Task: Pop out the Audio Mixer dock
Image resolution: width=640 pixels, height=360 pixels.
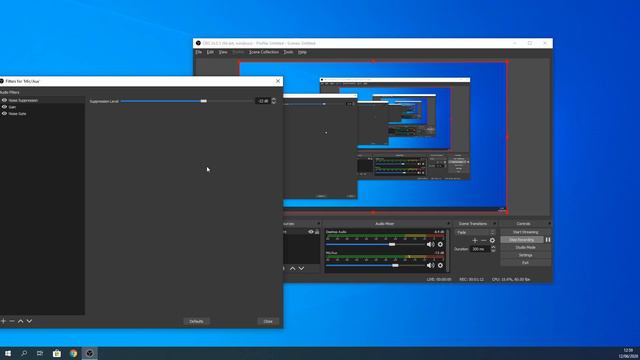Action: (x=449, y=224)
